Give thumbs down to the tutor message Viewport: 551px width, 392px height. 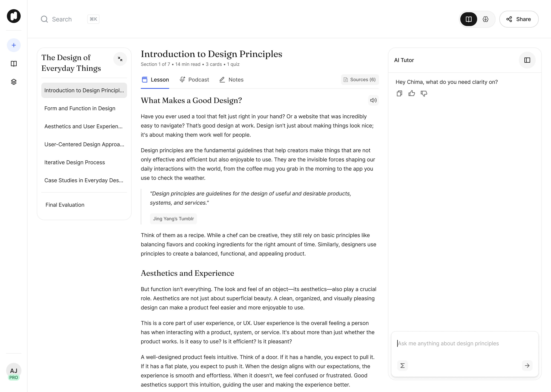(x=424, y=93)
